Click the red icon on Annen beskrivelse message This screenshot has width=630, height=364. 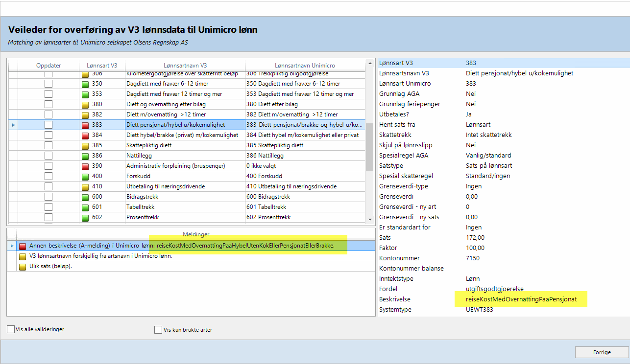[x=23, y=246]
